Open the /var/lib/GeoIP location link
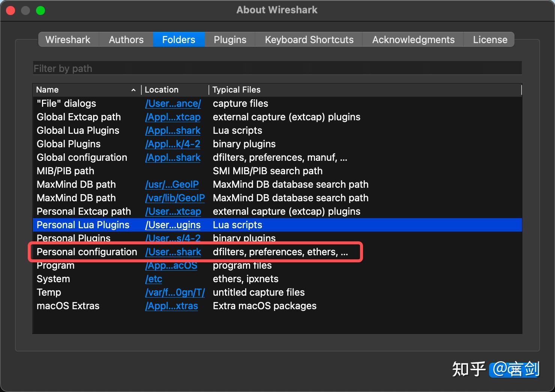The image size is (555, 392). click(175, 198)
